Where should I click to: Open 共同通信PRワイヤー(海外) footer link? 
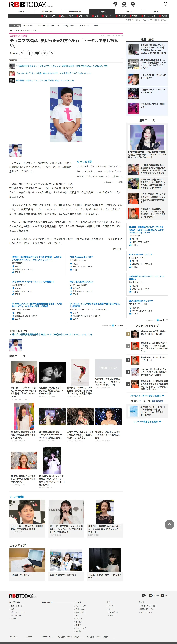tap(97, 637)
